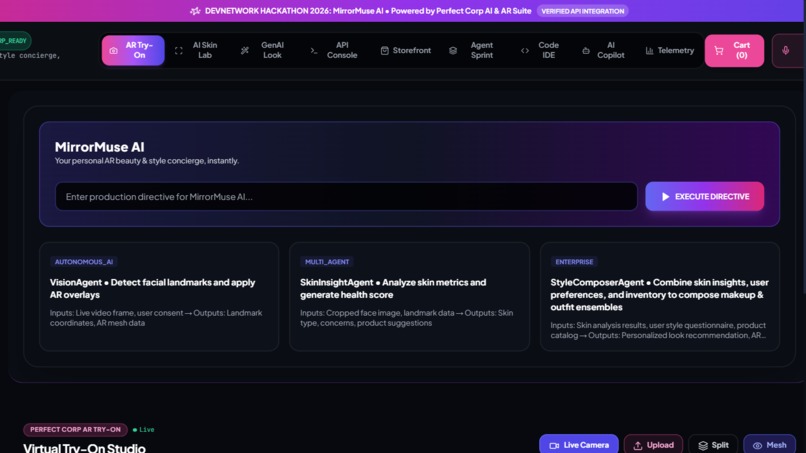The width and height of the screenshot is (806, 453).
Task: Click the bar chart icon of Telemetry
Action: point(650,50)
